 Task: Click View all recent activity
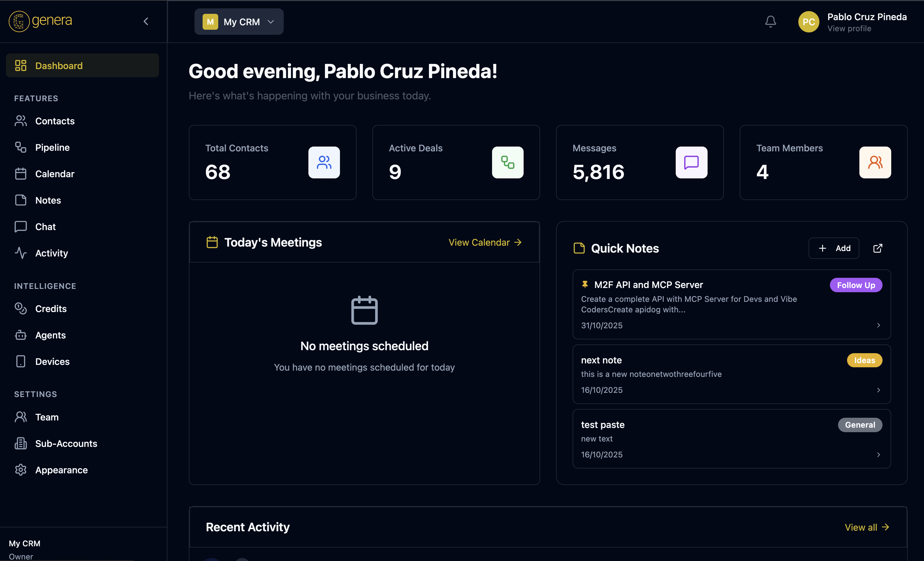point(867,527)
